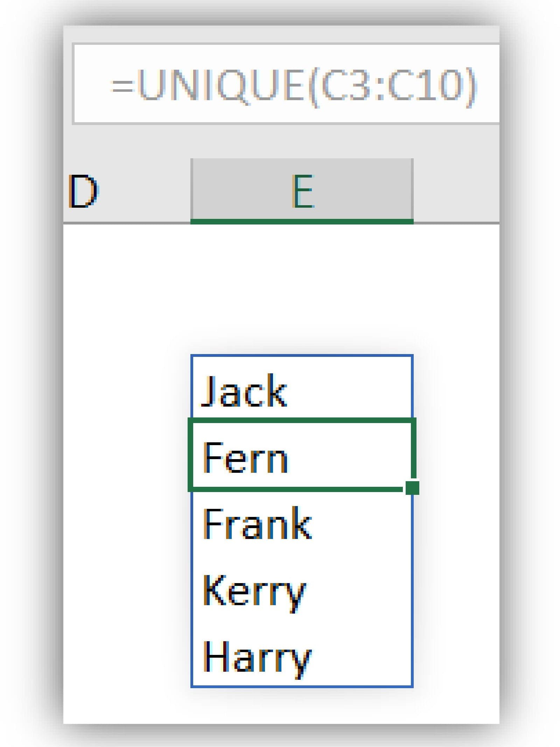Select the column D cell left of Fern

point(127,455)
